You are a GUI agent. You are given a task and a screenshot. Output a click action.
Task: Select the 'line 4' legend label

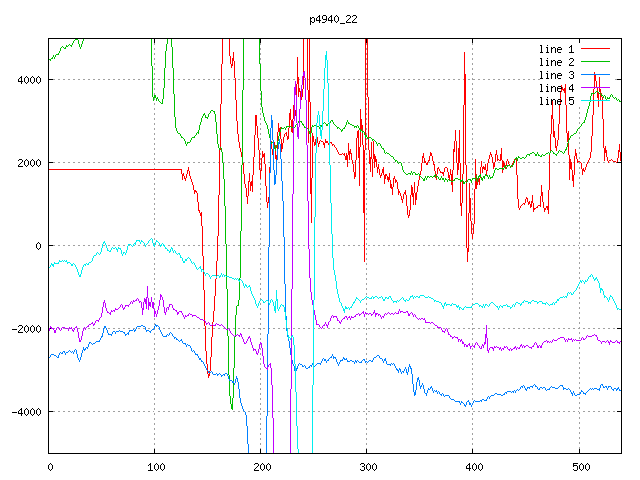(x=557, y=88)
